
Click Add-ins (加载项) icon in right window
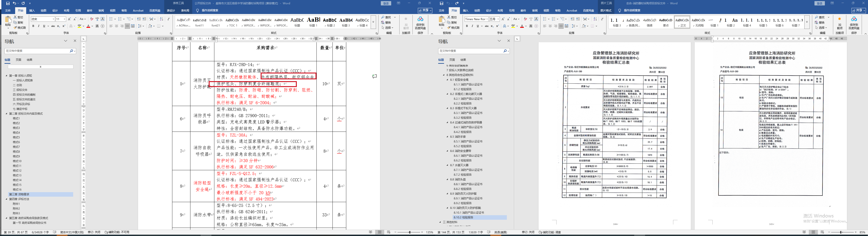tap(839, 23)
